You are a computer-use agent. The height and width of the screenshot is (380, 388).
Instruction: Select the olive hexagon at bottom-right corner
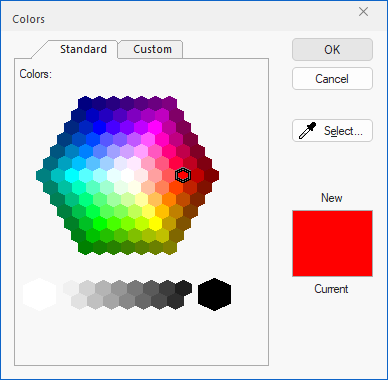click(x=170, y=247)
